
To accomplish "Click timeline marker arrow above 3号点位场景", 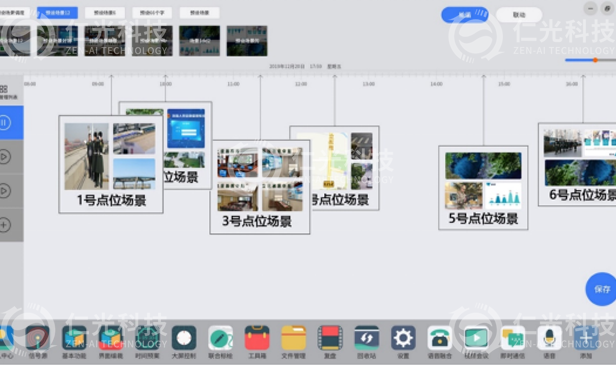I will [260, 77].
